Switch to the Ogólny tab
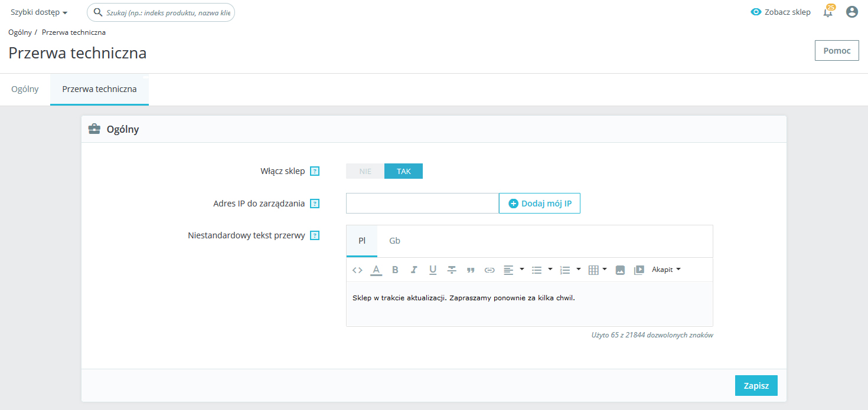 tap(25, 89)
